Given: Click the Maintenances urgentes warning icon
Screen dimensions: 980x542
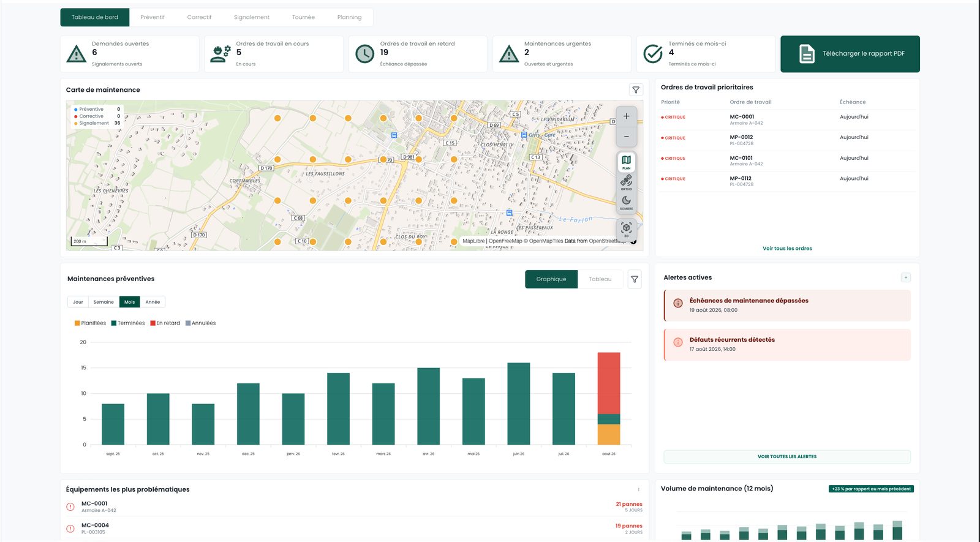Looking at the screenshot, I should click(x=509, y=54).
